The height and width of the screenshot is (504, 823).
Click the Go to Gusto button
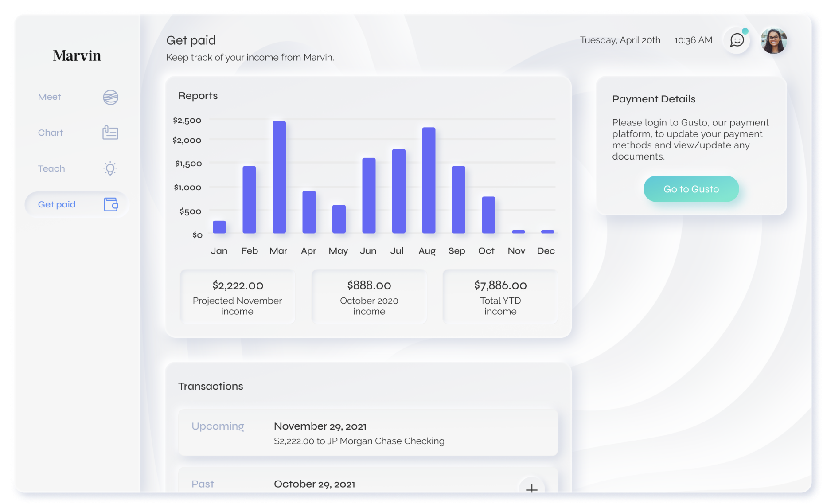pyautogui.click(x=691, y=189)
